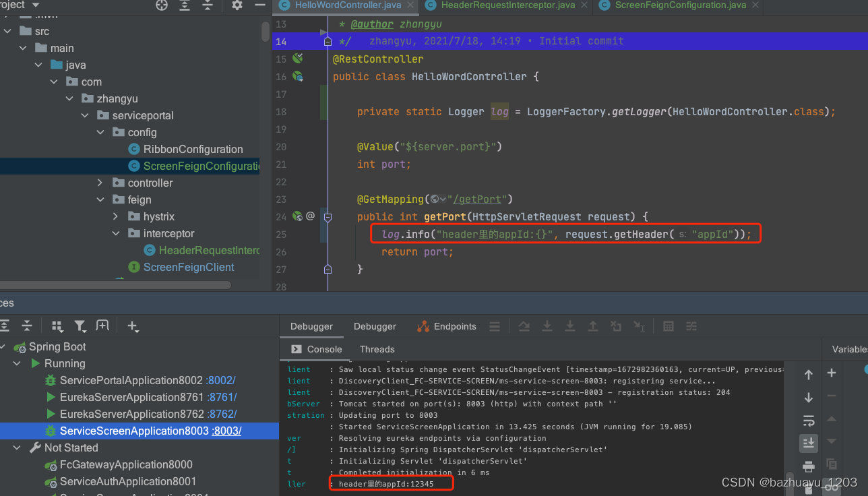Open the :8002/ port link

coord(221,380)
